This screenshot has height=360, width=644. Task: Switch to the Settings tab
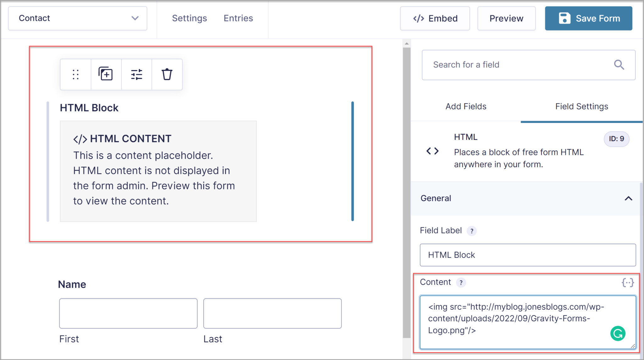[189, 18]
